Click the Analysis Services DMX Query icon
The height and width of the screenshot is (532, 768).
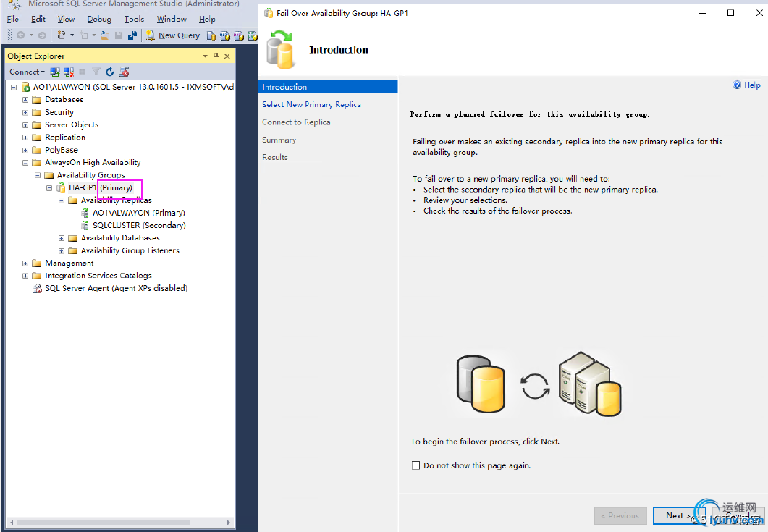[239, 35]
